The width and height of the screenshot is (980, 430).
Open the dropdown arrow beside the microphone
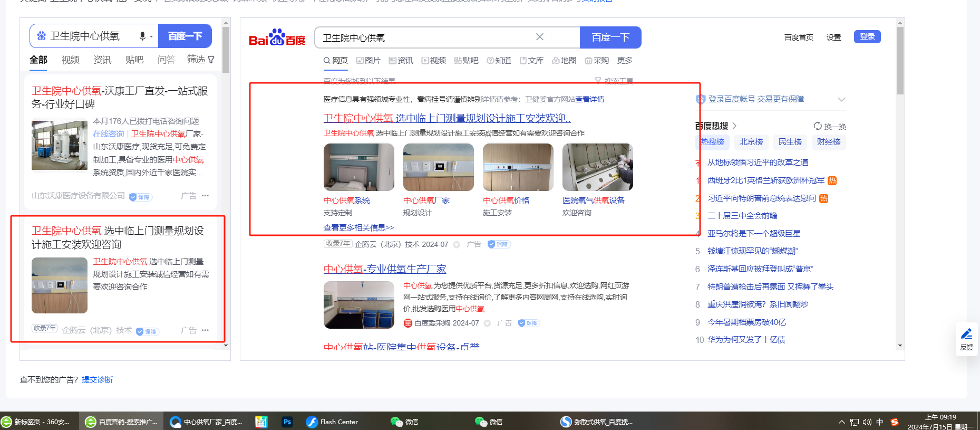tap(151, 36)
